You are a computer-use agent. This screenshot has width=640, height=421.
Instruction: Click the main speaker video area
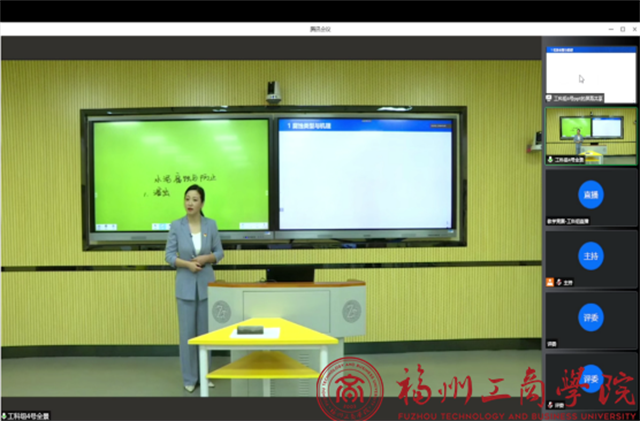270,230
